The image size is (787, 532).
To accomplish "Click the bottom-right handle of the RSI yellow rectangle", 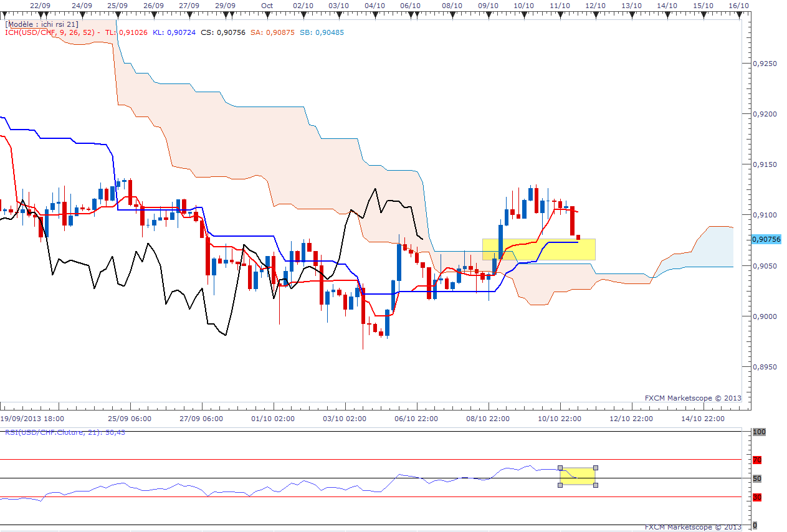I will pyautogui.click(x=596, y=485).
